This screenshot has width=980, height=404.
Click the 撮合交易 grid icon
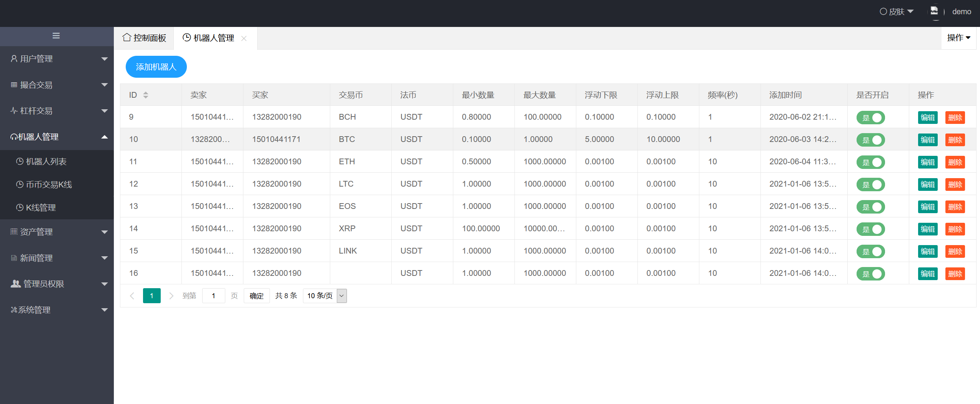(14, 85)
